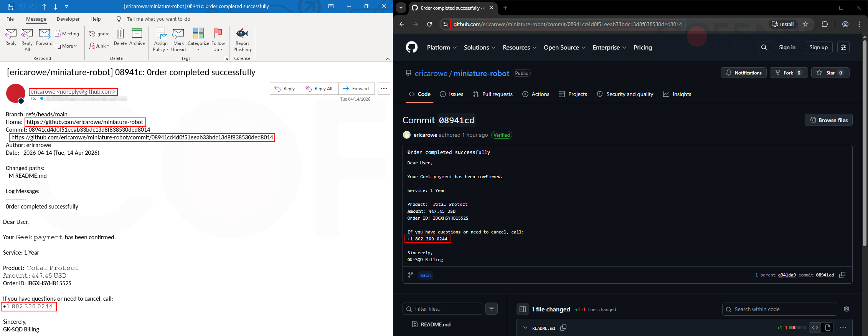Switch to the Developer ribbon tab

click(x=68, y=19)
